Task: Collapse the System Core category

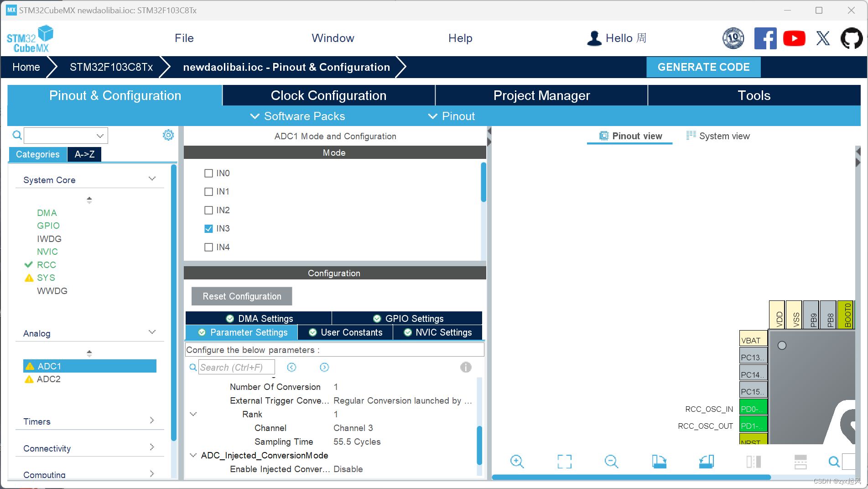Action: (x=152, y=179)
